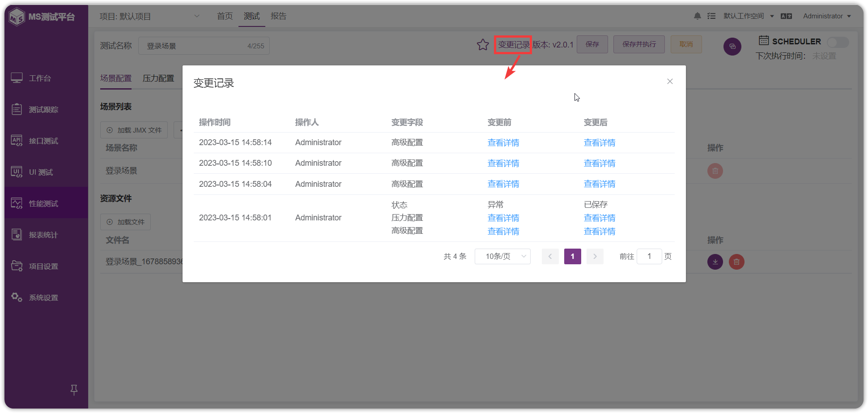
Task: Open the Administrator user menu
Action: pos(827,16)
